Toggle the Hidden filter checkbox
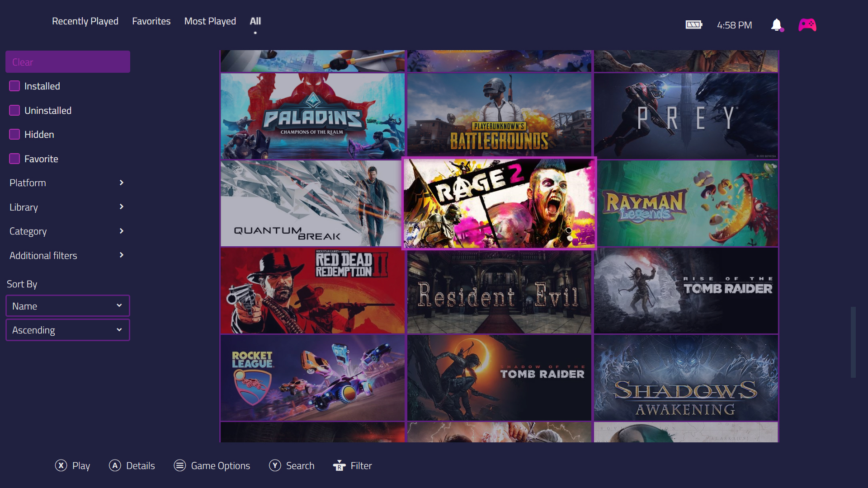Viewport: 868px width, 488px height. [14, 134]
